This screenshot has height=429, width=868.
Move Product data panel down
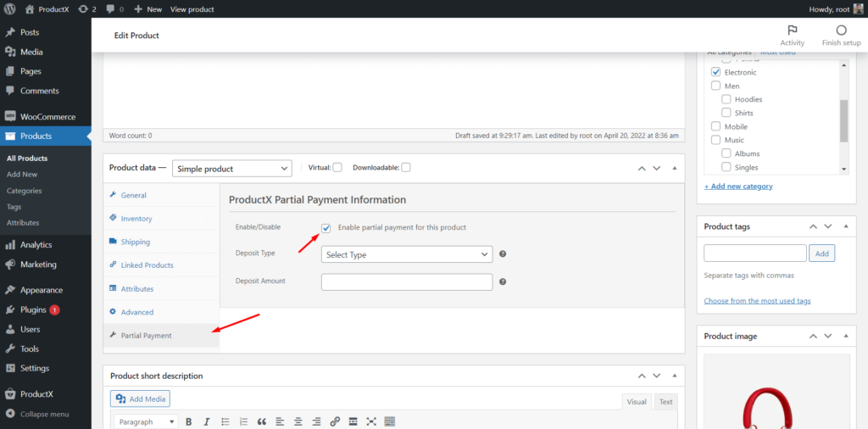click(657, 168)
